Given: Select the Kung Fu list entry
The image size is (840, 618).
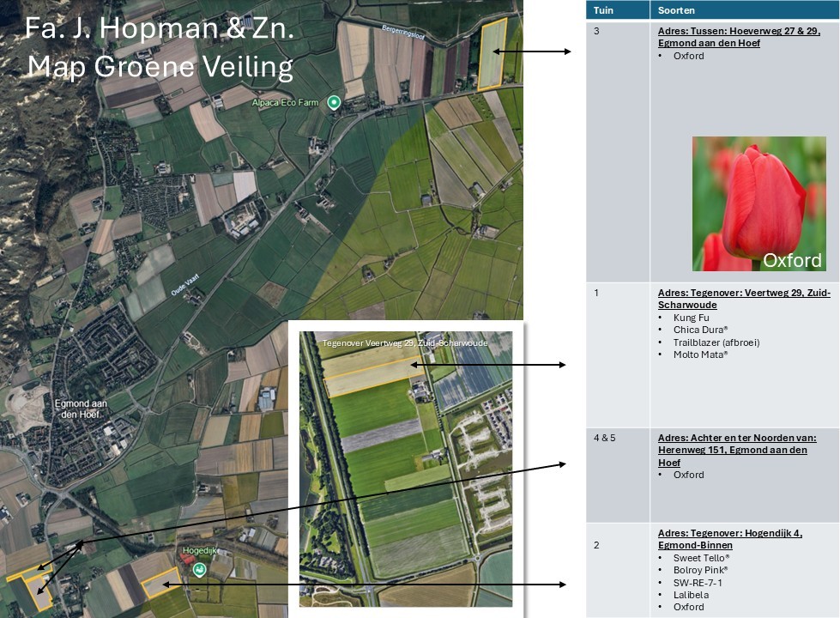Looking at the screenshot, I should [x=692, y=318].
